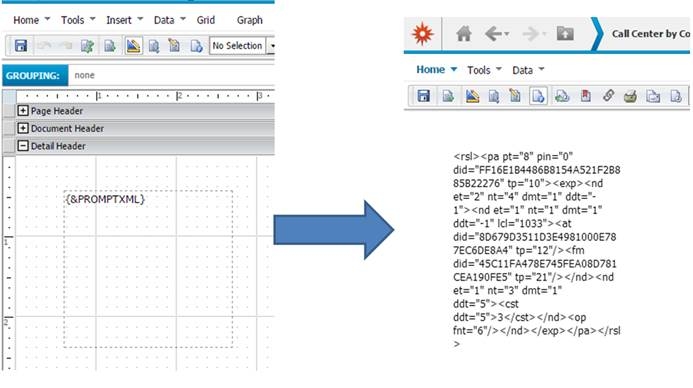Screen dimensions: 693x388
Task: Click the document-with-pencil mode icon in the editor toolbar
Action: point(175,46)
